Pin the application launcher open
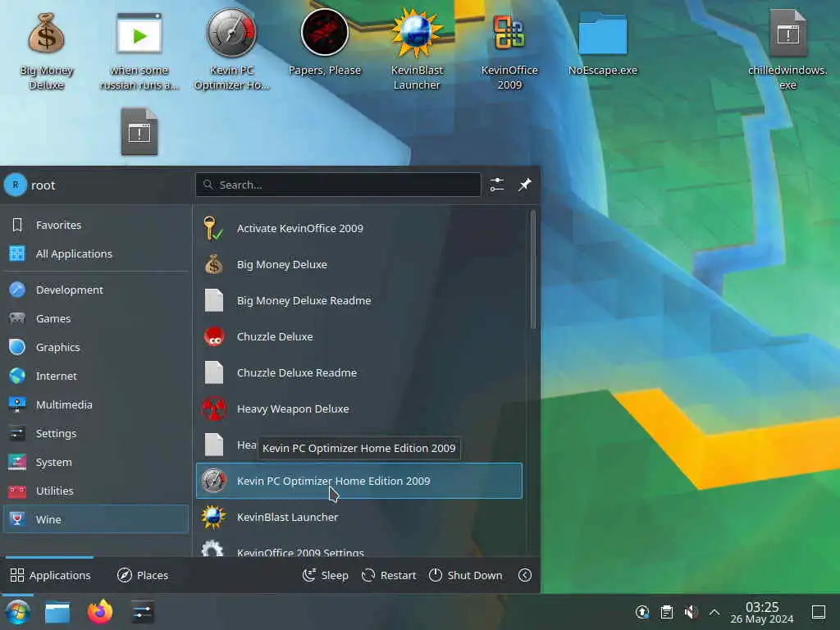The image size is (840, 630). [x=524, y=185]
